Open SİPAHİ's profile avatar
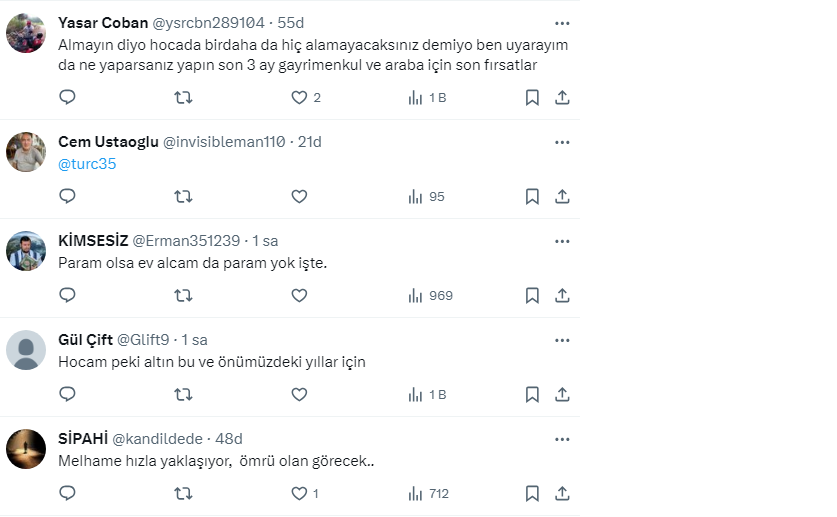This screenshot has width=837, height=517. [26, 449]
